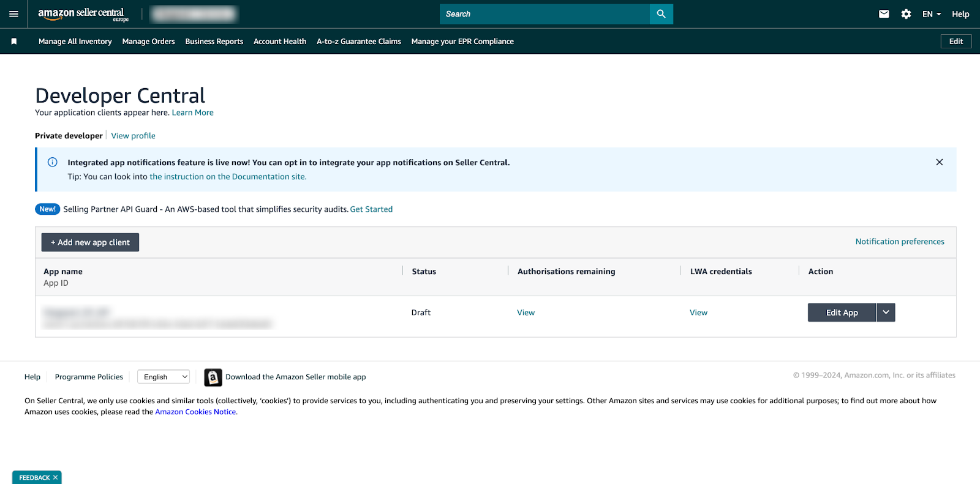Click the Status column header
This screenshot has height=484, width=980.
[x=424, y=272]
